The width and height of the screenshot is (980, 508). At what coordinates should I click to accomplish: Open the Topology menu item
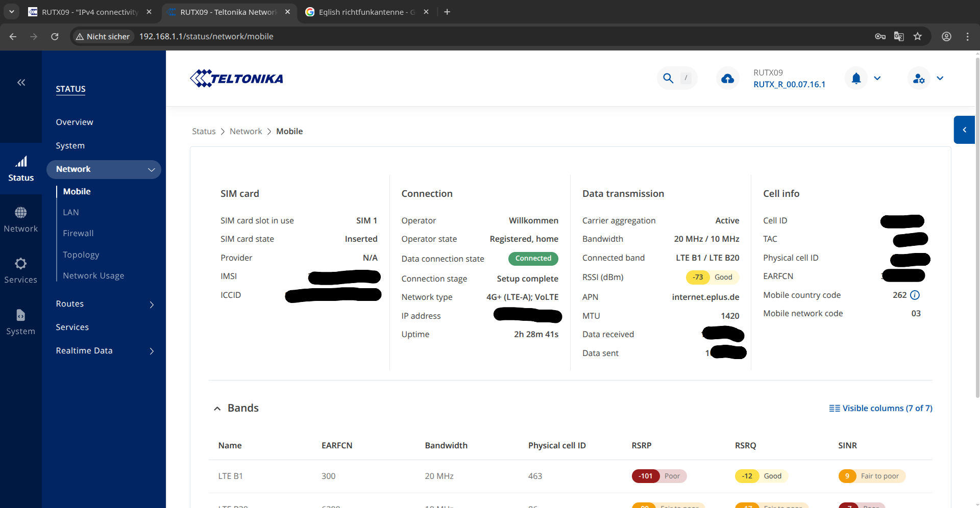(x=81, y=255)
